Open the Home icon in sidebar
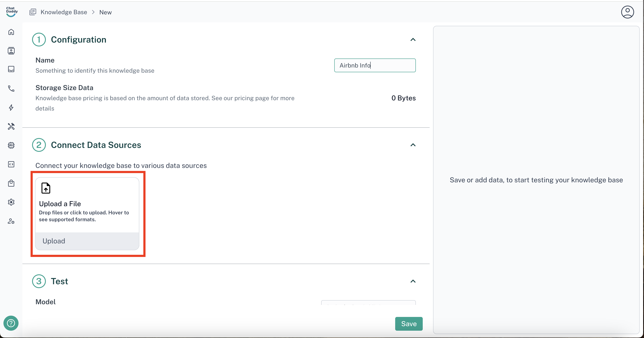 pos(11,32)
